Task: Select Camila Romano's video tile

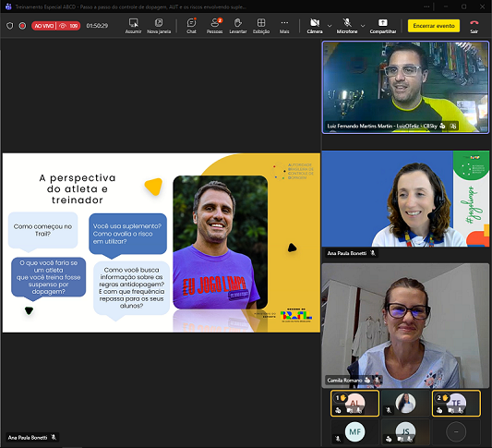Action: click(405, 325)
